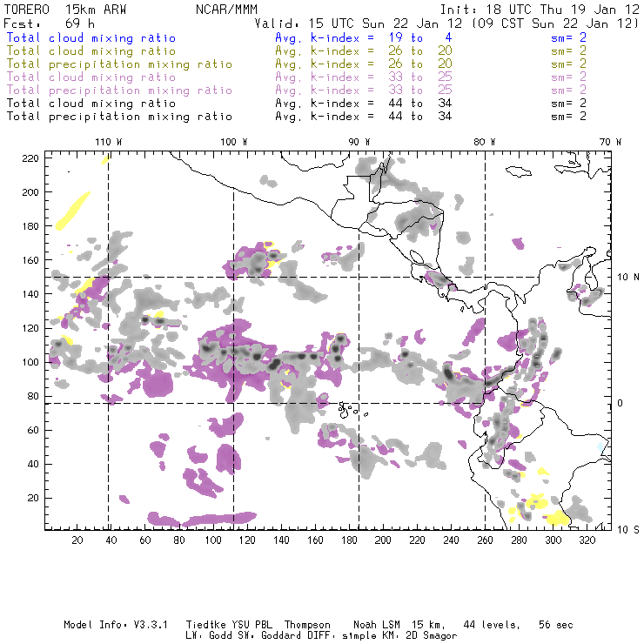Select the Lake Nicaragua outline on the map
This screenshot has height=644, width=644.
(417, 257)
